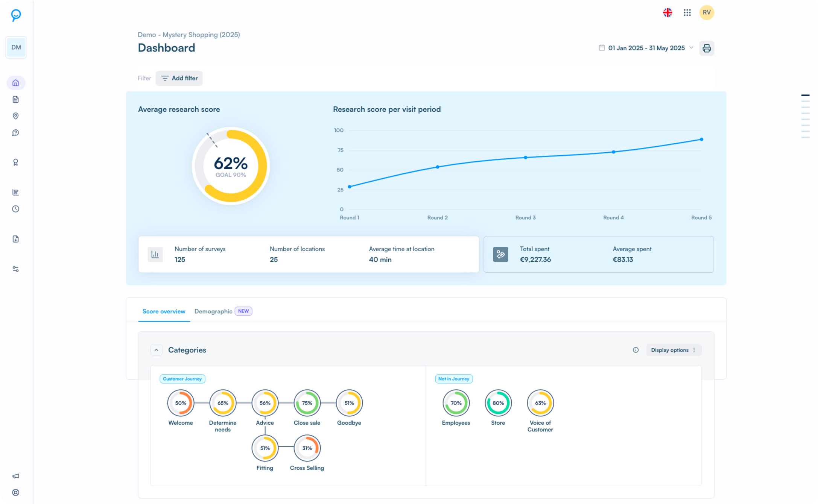Click the Categories info icon
This screenshot has width=818, height=504.
pos(636,350)
